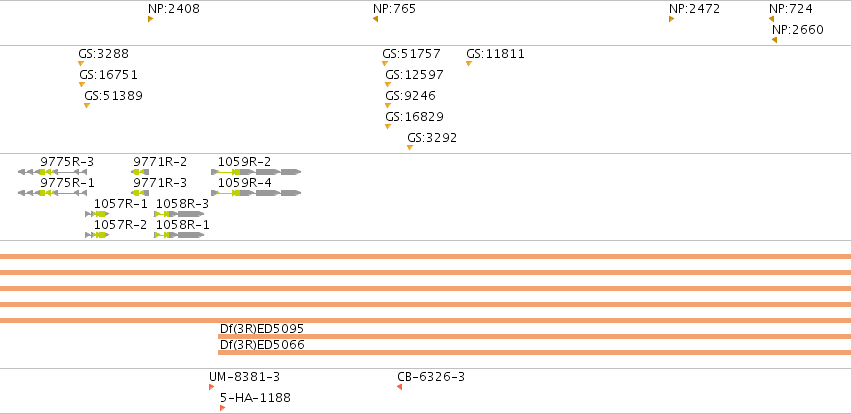The height and width of the screenshot is (414, 851).
Task: Select the GS:3288 marker triangle
Action: coord(81,63)
